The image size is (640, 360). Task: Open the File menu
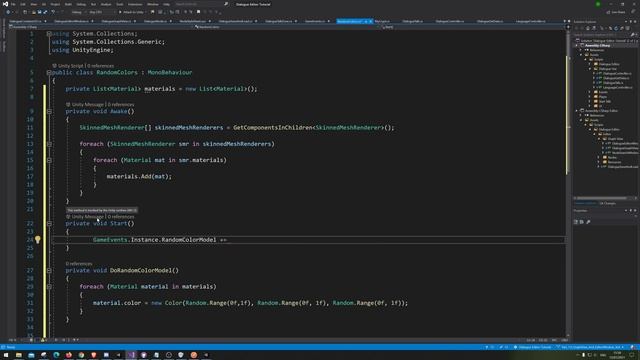pos(13,4)
